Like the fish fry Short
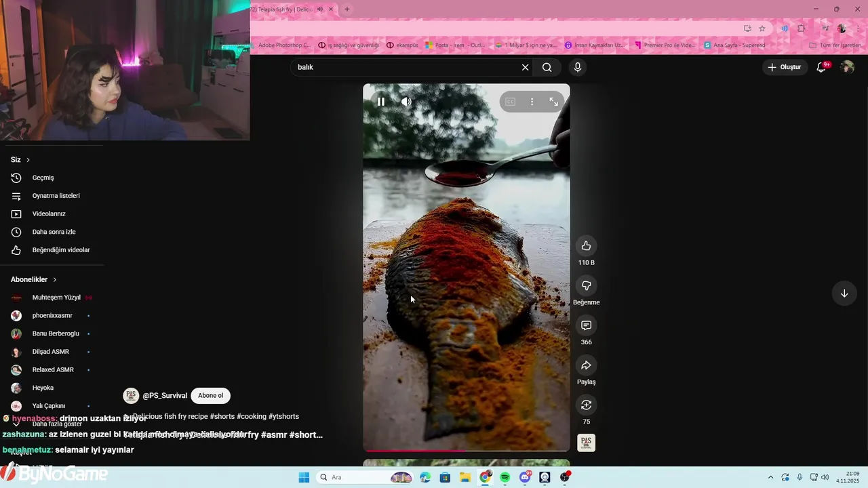This screenshot has height=488, width=868. (587, 246)
